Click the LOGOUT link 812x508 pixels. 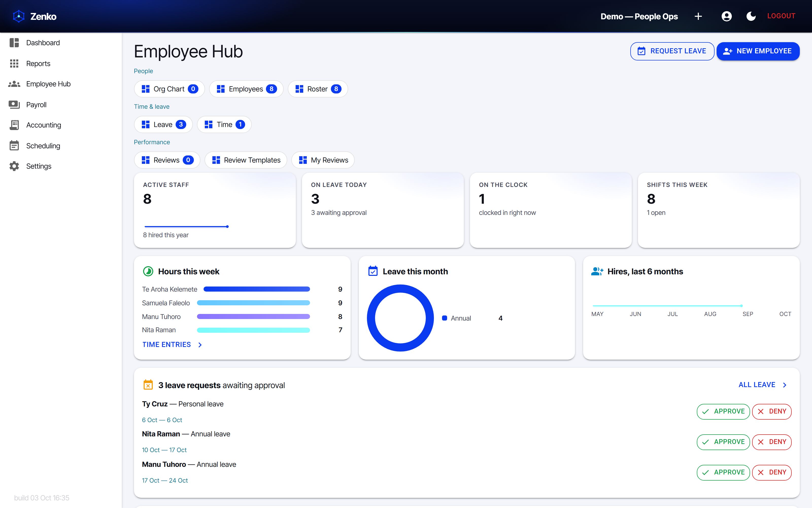(781, 16)
